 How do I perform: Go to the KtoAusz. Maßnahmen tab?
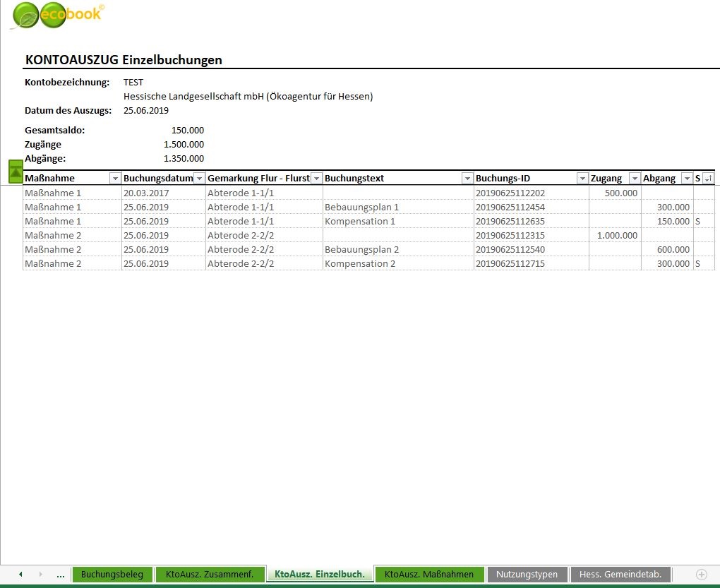click(429, 575)
